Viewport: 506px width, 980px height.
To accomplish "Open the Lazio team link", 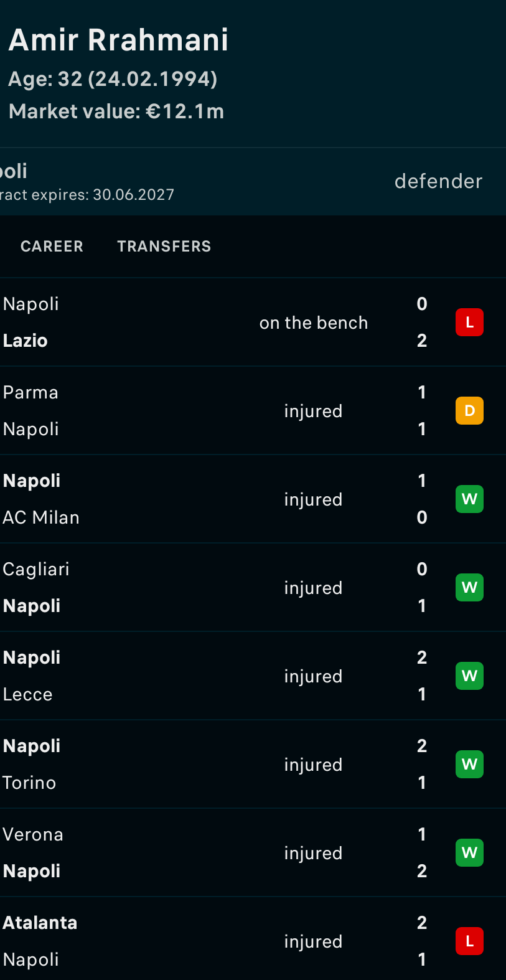I will (x=26, y=341).
